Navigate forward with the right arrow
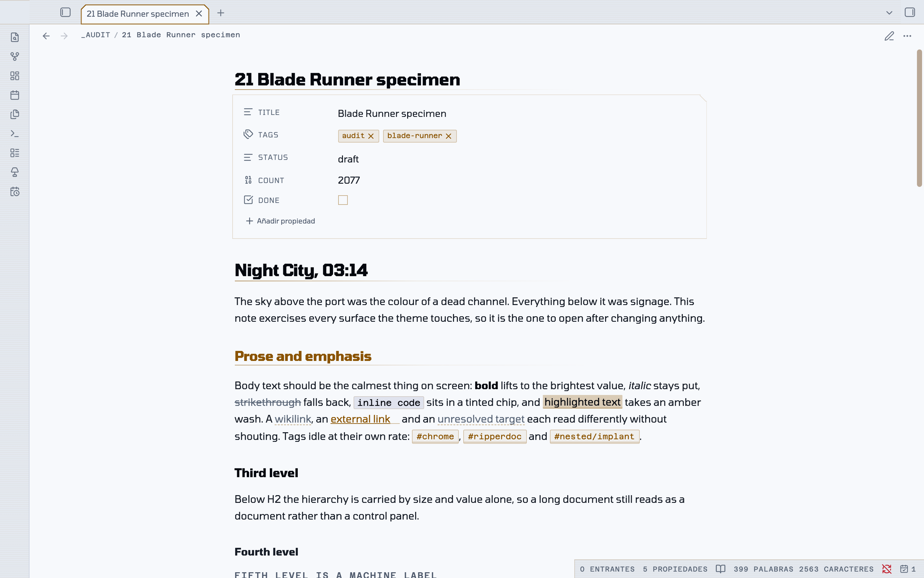This screenshot has width=924, height=578. [x=64, y=36]
